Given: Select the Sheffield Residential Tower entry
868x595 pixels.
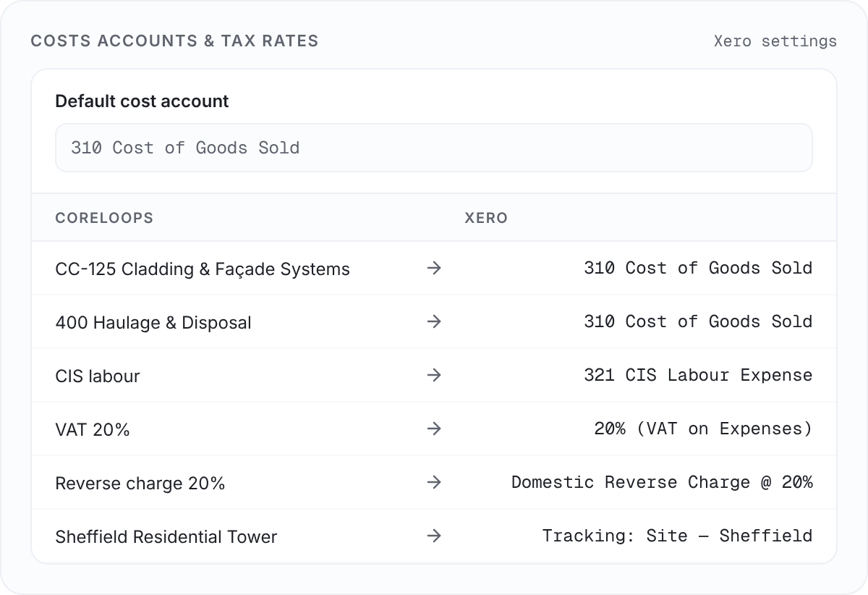Looking at the screenshot, I should point(166,537).
